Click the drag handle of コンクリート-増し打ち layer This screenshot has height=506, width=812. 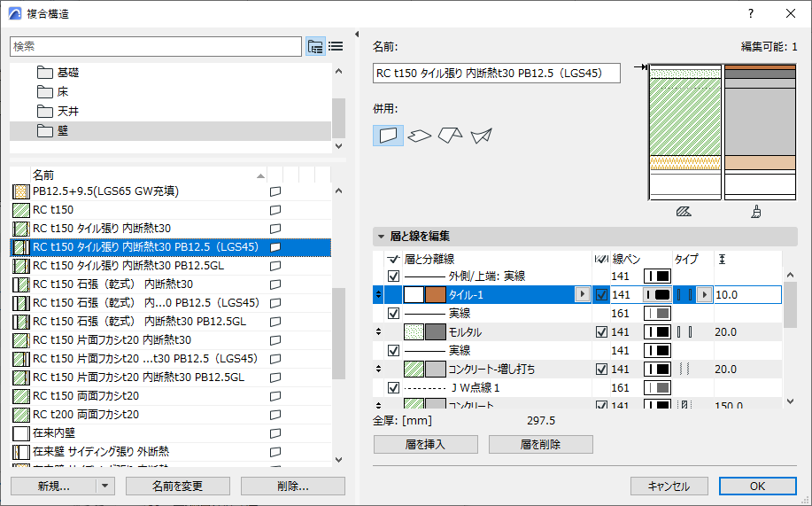[x=379, y=370]
